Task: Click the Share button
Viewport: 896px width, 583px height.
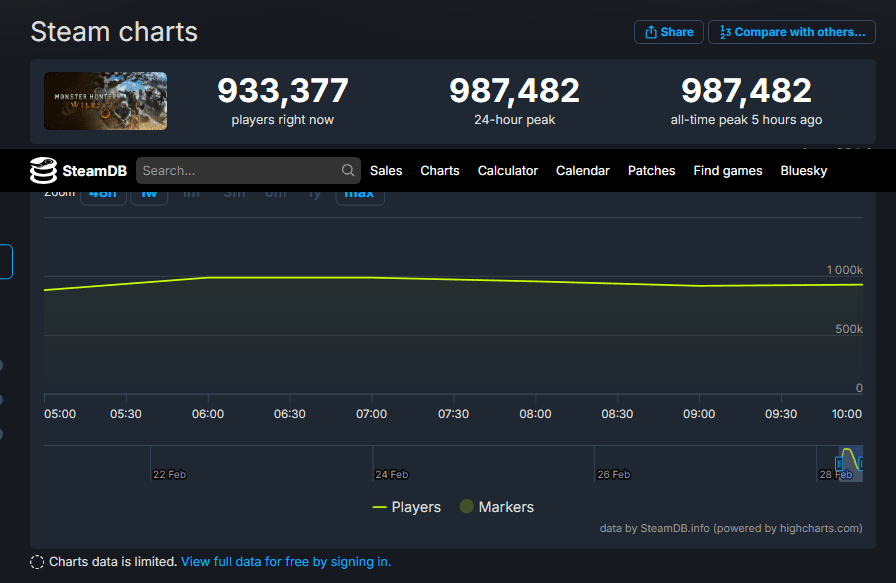Action: pyautogui.click(x=669, y=32)
